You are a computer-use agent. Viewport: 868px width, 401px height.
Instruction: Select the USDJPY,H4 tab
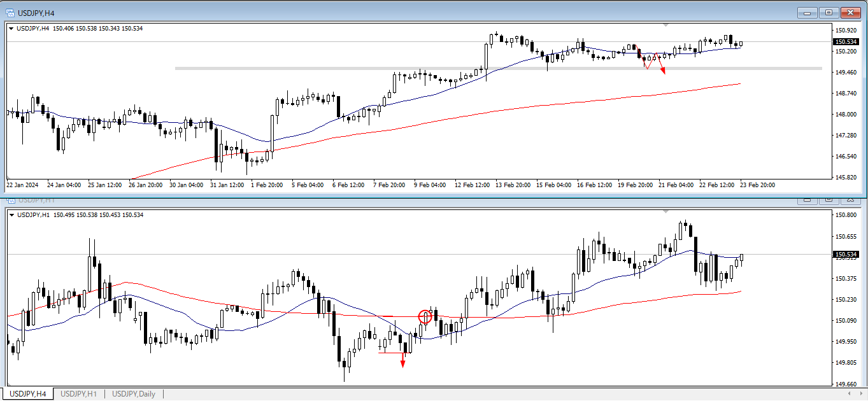coord(27,394)
